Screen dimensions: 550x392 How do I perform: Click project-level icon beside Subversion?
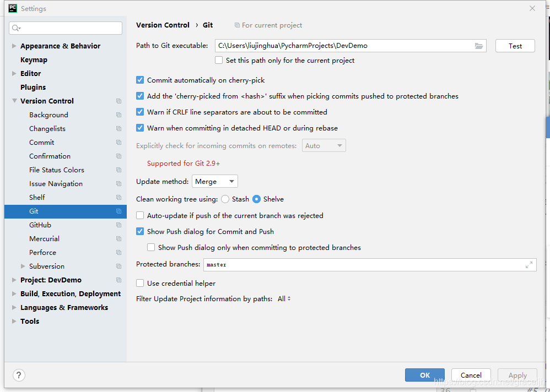118,266
